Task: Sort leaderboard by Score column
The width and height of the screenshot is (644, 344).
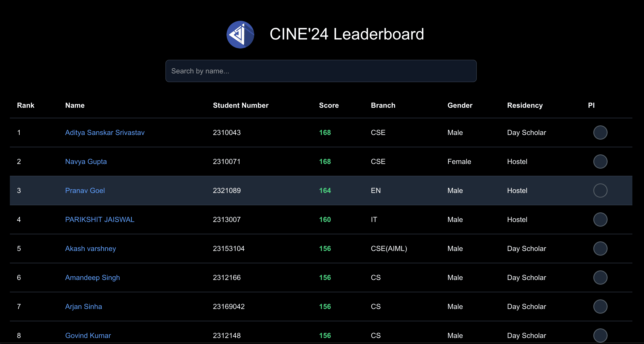Action: click(328, 105)
